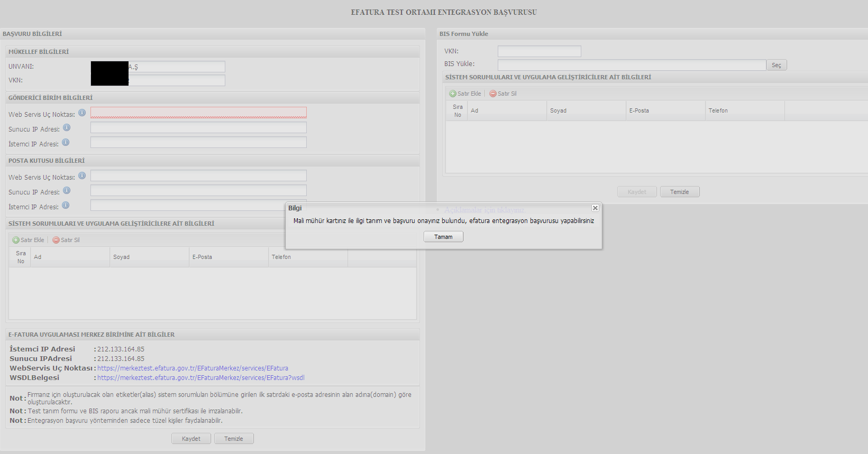This screenshot has height=454, width=868.
Task: Click info icon beside sender İstemci IP Adresi
Action: (x=66, y=142)
